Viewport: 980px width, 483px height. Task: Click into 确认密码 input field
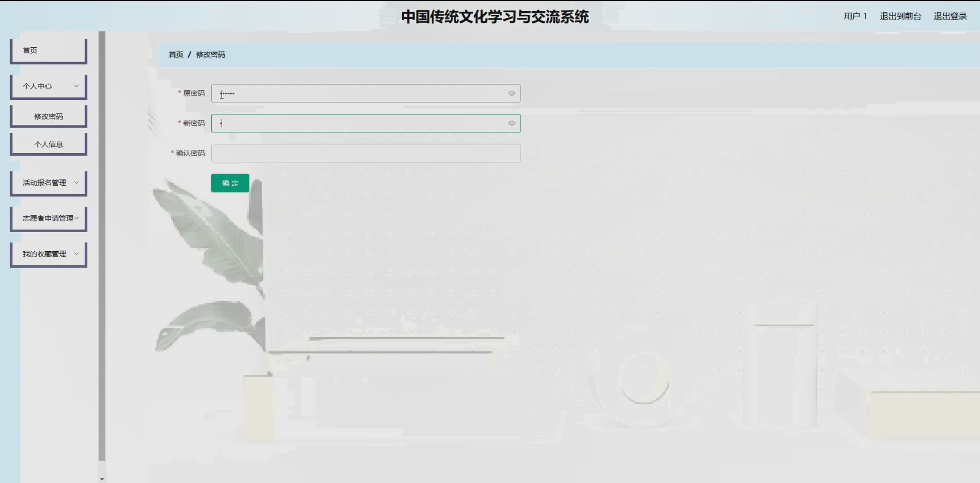[365, 153]
